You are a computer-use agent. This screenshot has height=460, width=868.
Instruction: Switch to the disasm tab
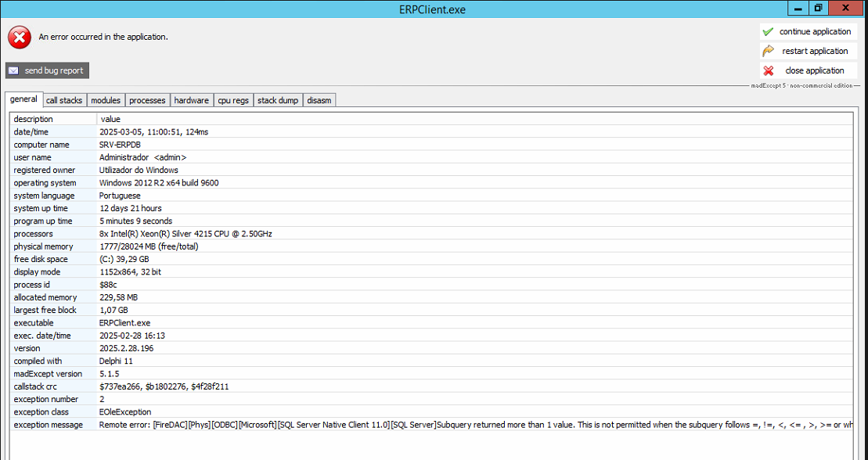pyautogui.click(x=319, y=100)
